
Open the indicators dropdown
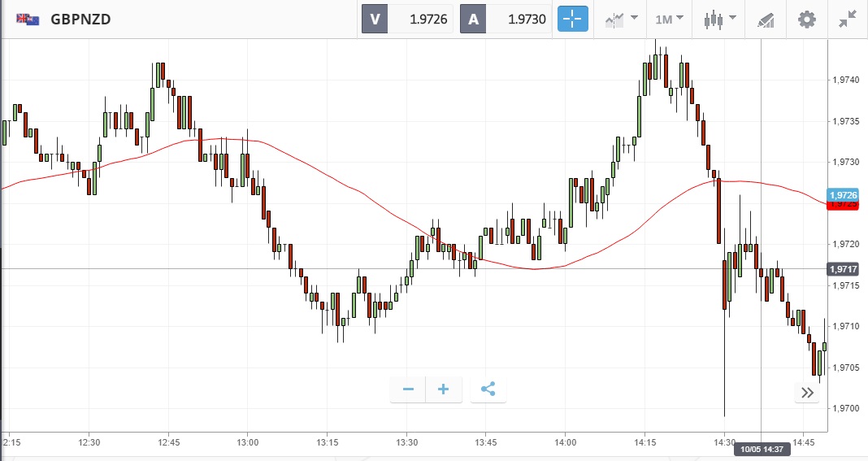[x=621, y=19]
